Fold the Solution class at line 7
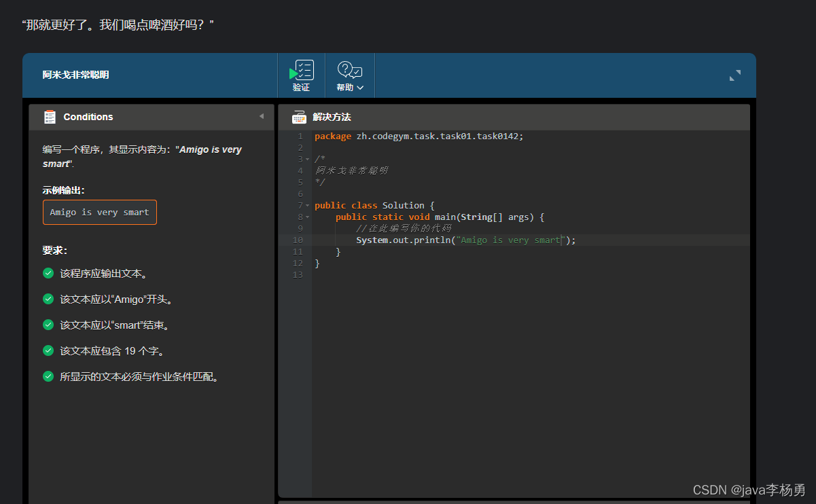 click(x=307, y=206)
